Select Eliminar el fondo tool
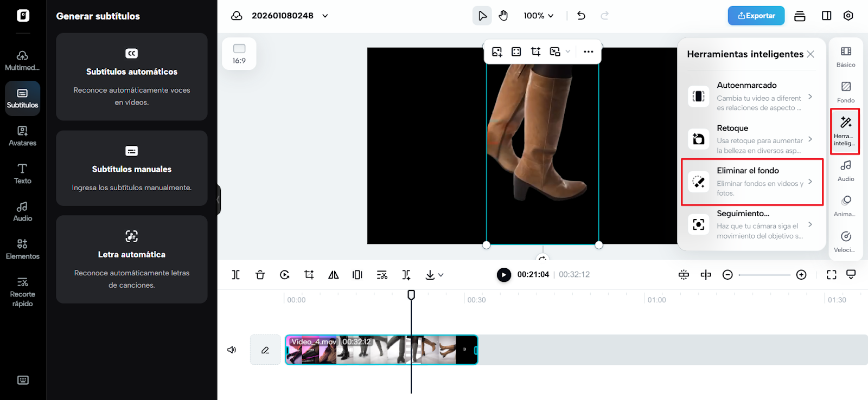Viewport: 868px width, 400px height. (x=751, y=182)
